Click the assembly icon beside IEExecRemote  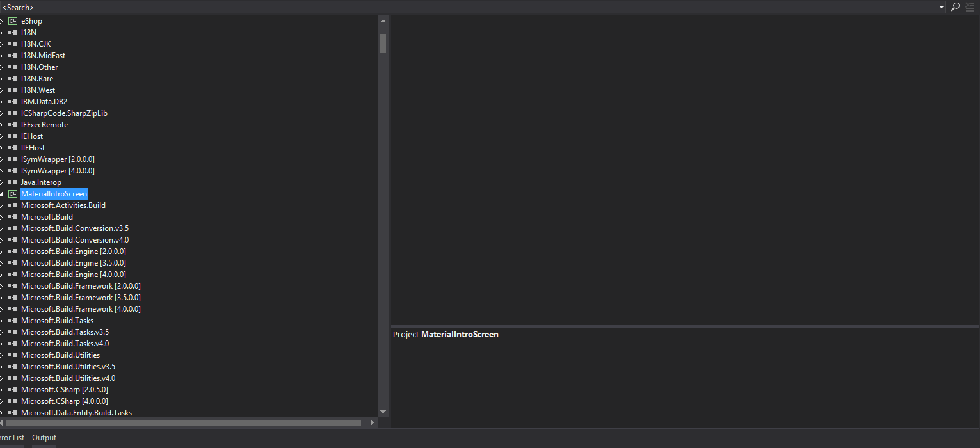click(13, 125)
